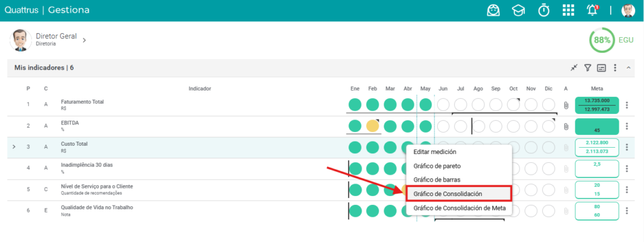Click Qualidade de Vida meta box 80

[597, 211]
